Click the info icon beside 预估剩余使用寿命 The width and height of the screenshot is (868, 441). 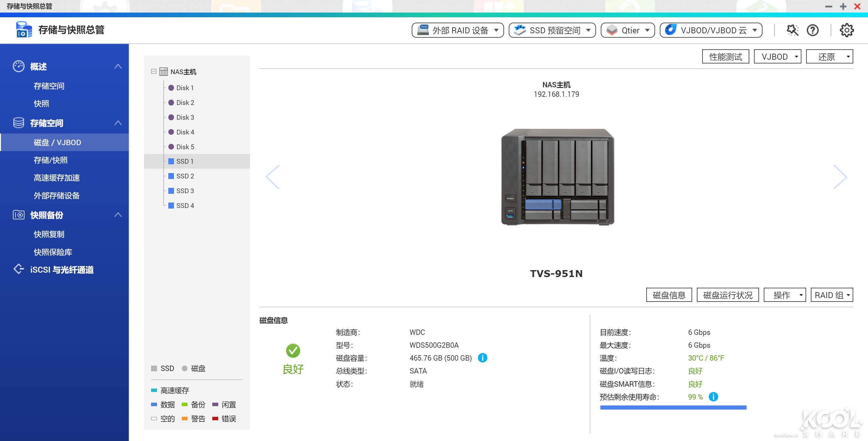[x=713, y=397]
